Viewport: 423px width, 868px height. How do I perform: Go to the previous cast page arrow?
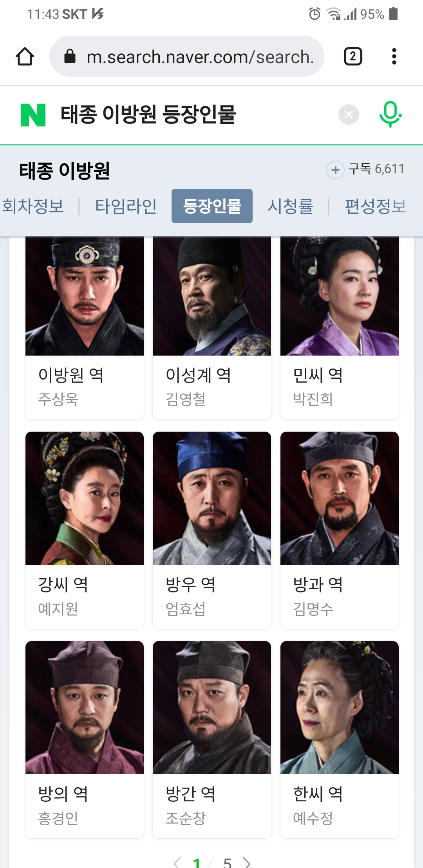pyautogui.click(x=177, y=862)
